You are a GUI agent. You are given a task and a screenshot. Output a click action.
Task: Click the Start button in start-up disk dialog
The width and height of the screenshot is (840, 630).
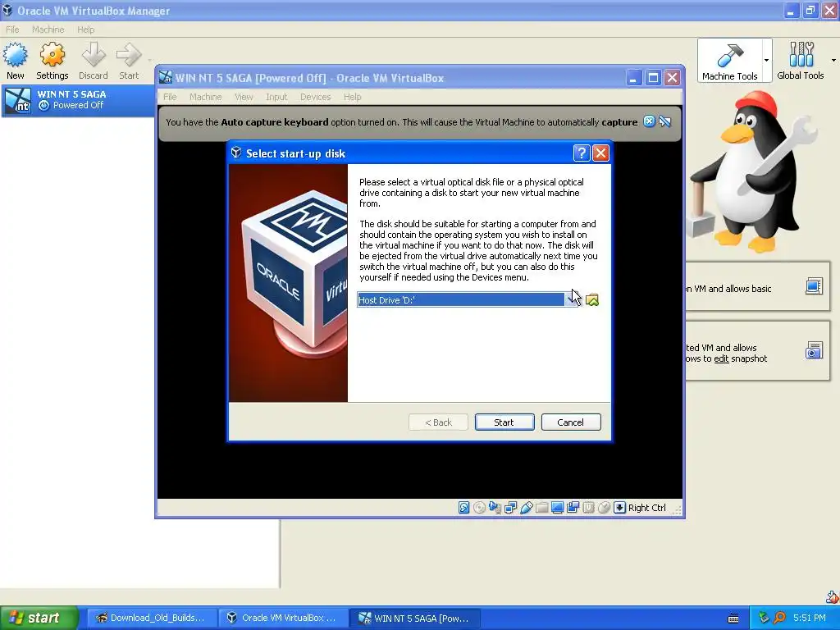[x=504, y=422]
